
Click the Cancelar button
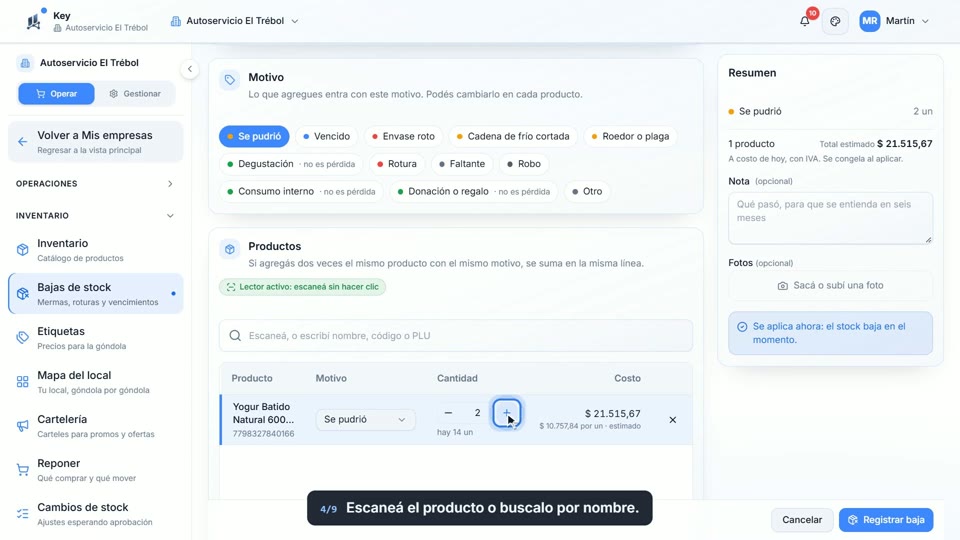click(x=802, y=520)
